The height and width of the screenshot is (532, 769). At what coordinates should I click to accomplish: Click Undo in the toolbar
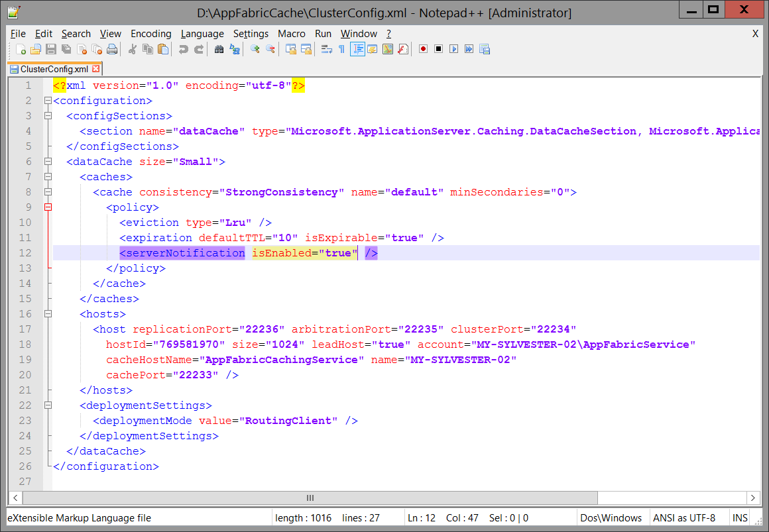pos(182,48)
